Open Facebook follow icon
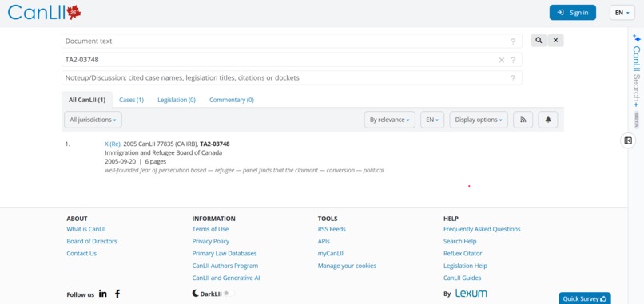Viewport: 644px width, 304px height. [x=117, y=294]
